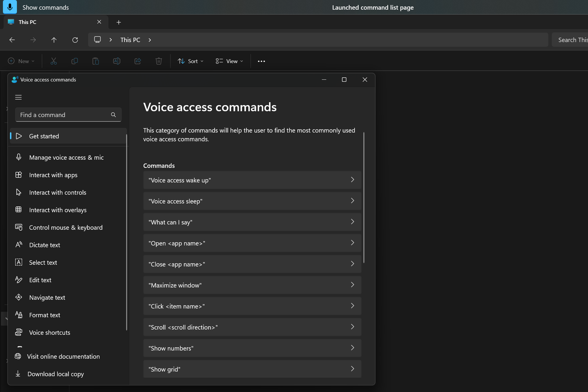Screen dimensions: 588x392
Task: Click inside the Find a command field
Action: pyautogui.click(x=57, y=115)
